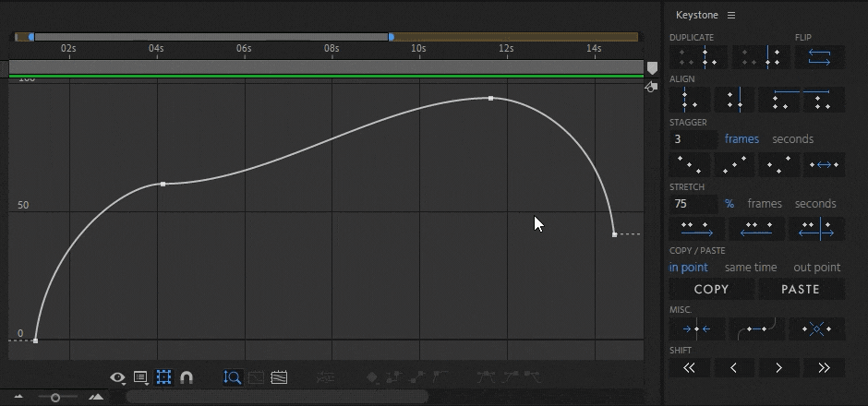Image resolution: width=868 pixels, height=406 pixels.
Task: Select the 'out point' paste option
Action: 816,268
